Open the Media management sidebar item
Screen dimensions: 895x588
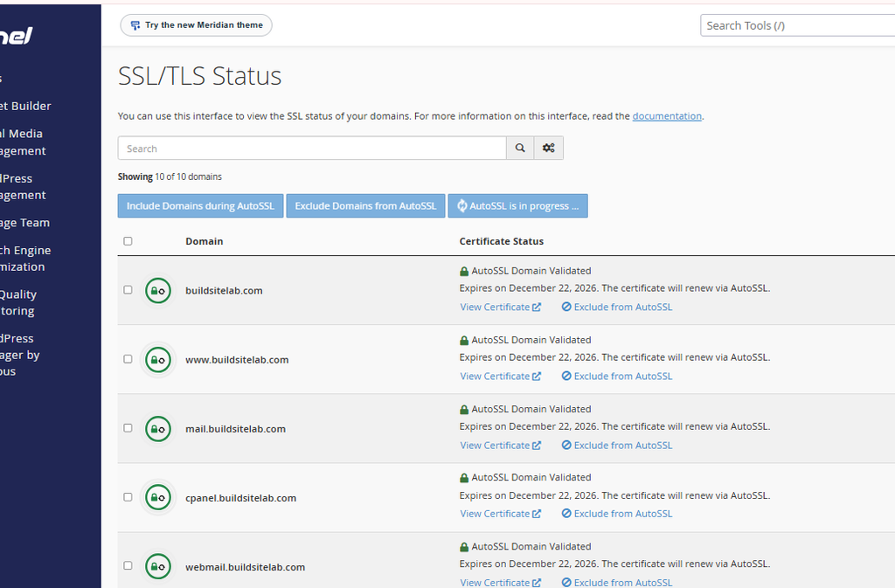coord(23,142)
